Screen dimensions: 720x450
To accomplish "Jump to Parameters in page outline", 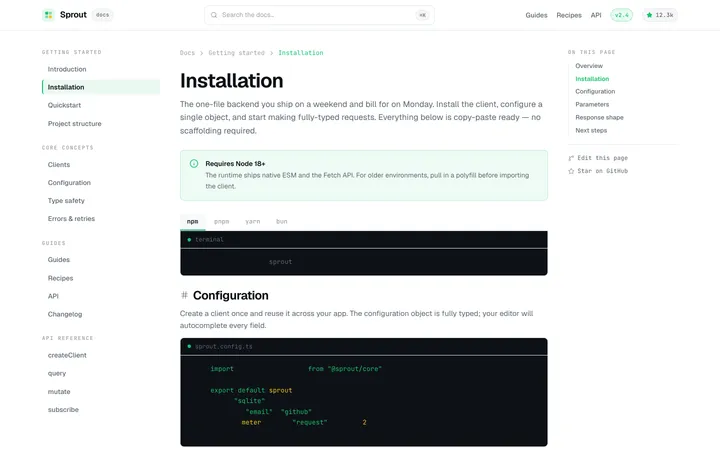I will [x=592, y=104].
